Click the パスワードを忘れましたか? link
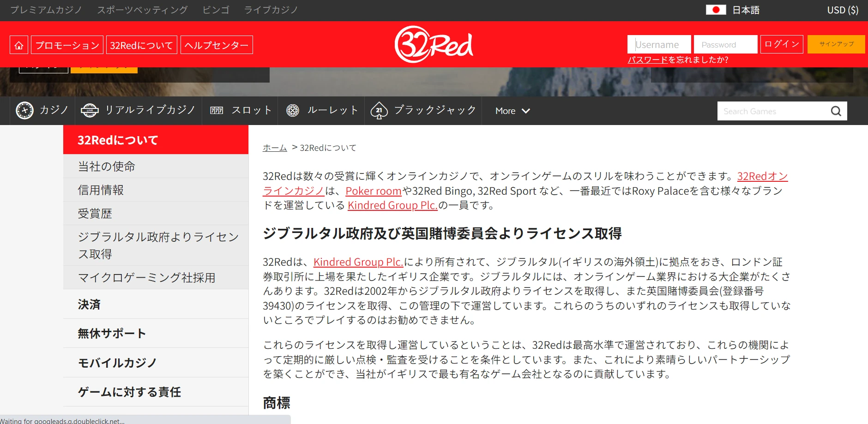This screenshot has height=424, width=868. point(678,60)
